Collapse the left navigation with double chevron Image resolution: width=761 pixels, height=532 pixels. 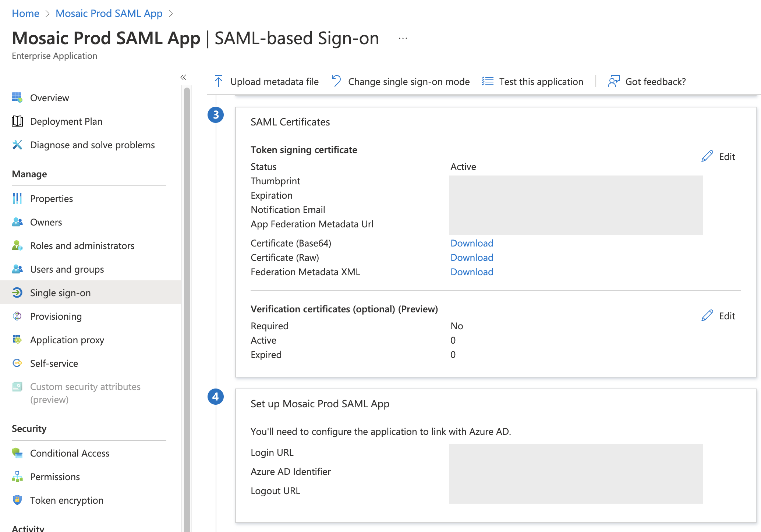183,77
